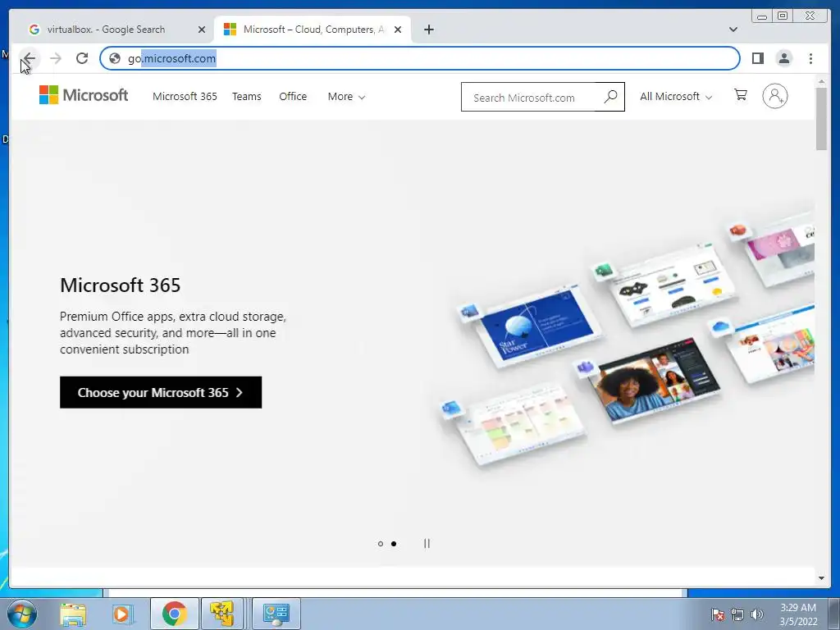840x630 pixels.
Task: Reload the current page
Action: click(x=82, y=58)
